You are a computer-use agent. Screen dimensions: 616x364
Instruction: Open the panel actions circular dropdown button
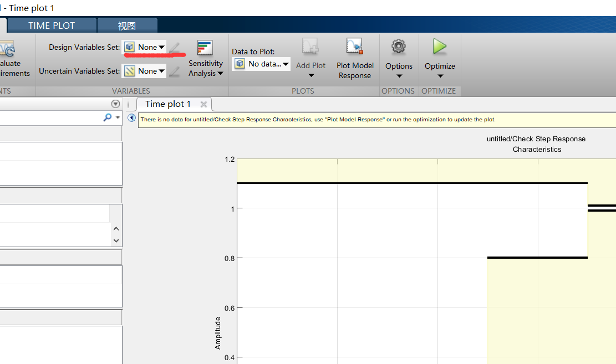(x=115, y=104)
